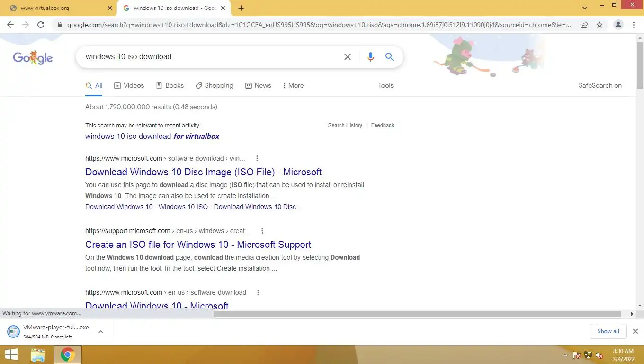Submit search with magnifier icon

[x=389, y=57]
